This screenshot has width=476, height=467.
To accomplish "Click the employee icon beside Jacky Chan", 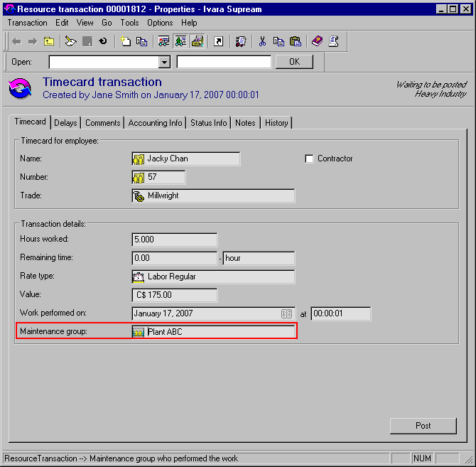I will coord(139,159).
